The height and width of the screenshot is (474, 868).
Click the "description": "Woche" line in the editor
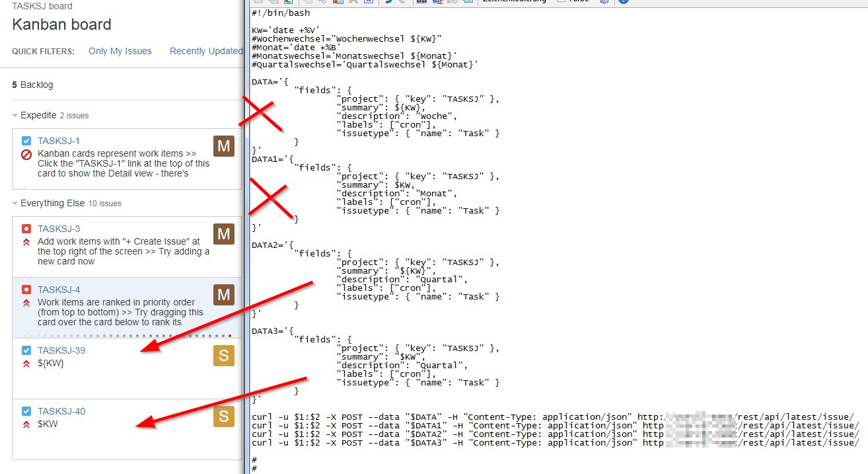pyautogui.click(x=396, y=116)
